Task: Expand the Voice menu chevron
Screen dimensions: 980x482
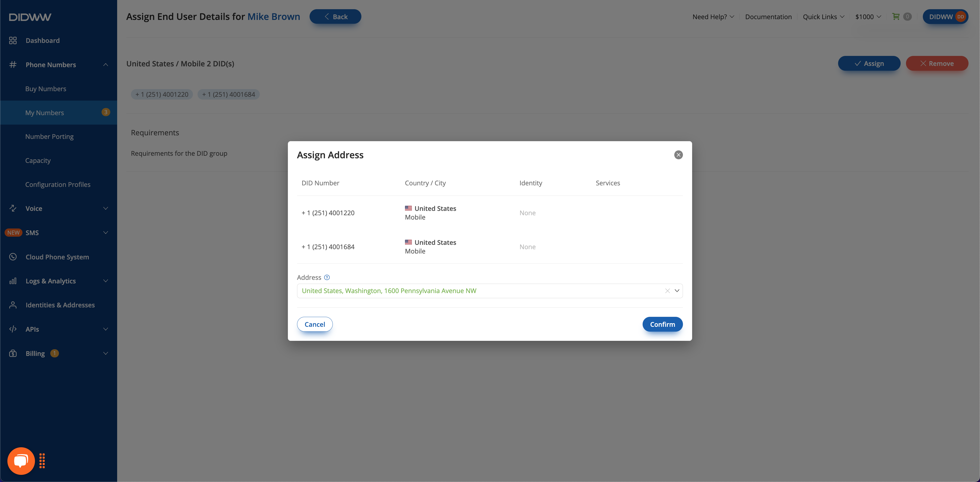Action: (106, 209)
